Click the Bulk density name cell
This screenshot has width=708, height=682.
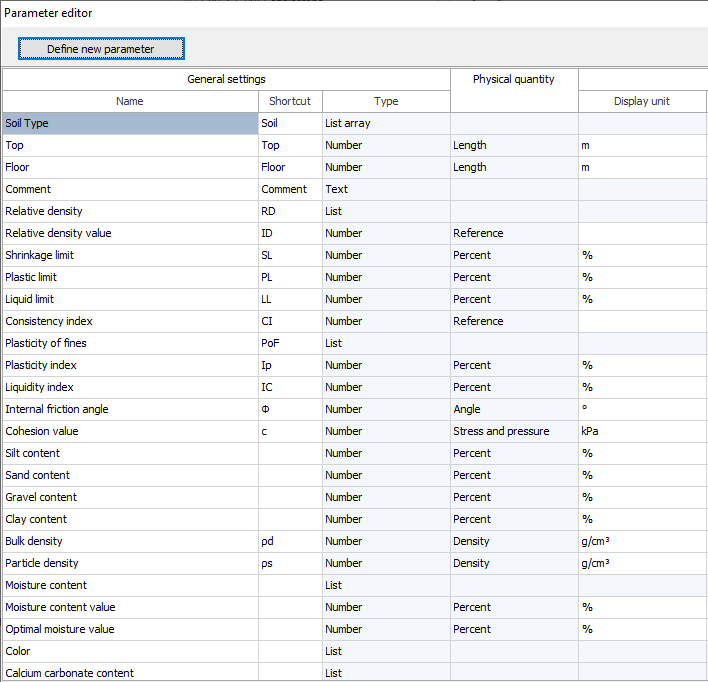130,541
